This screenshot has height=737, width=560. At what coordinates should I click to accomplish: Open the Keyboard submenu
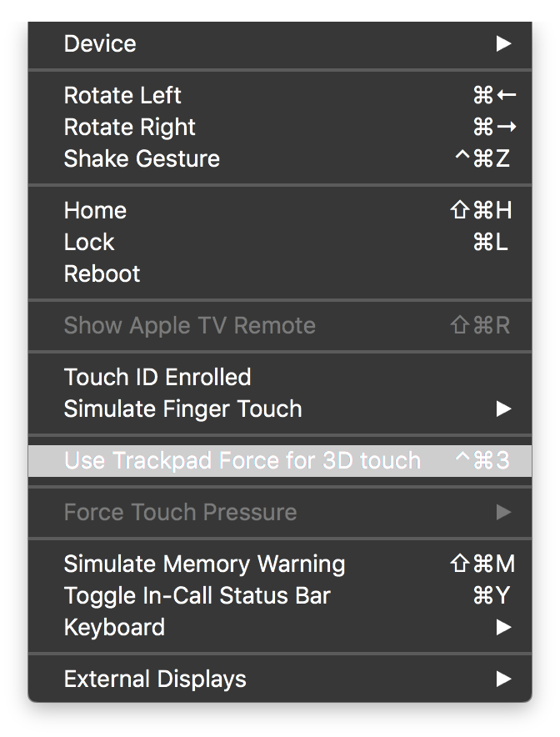(x=114, y=627)
